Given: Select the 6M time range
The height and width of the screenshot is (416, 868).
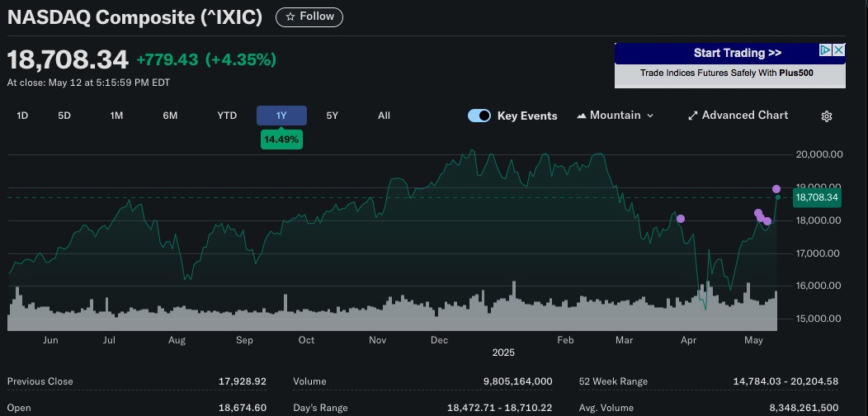Looking at the screenshot, I should (170, 116).
